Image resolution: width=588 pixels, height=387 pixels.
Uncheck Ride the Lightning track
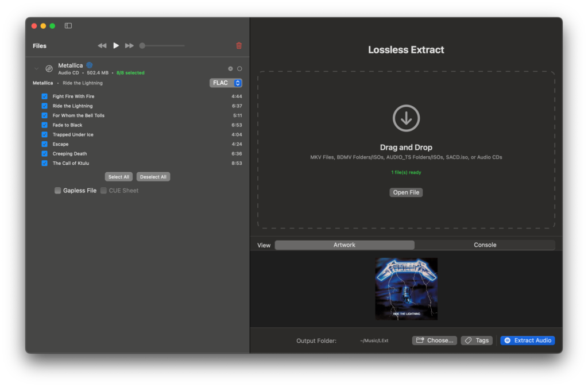45,106
